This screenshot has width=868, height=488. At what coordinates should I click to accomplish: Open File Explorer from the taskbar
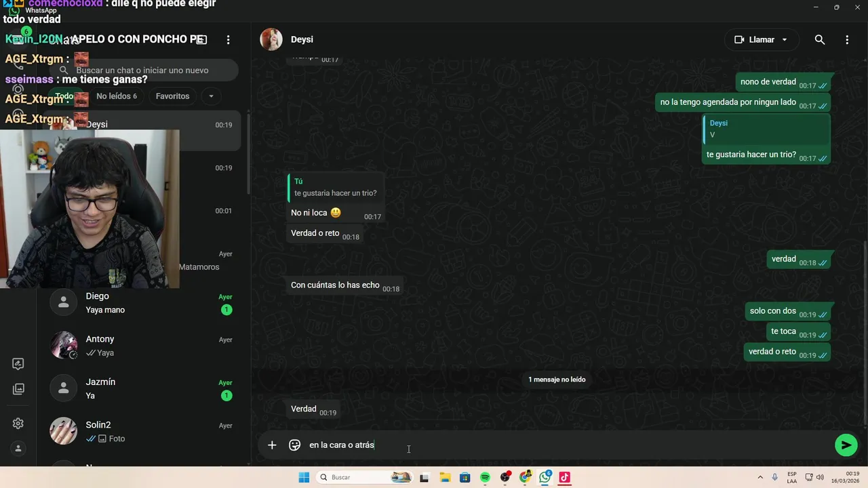(445, 477)
